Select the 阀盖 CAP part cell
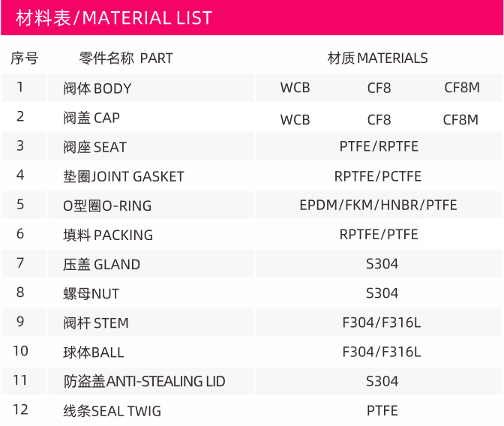504x426 pixels. 151,117
